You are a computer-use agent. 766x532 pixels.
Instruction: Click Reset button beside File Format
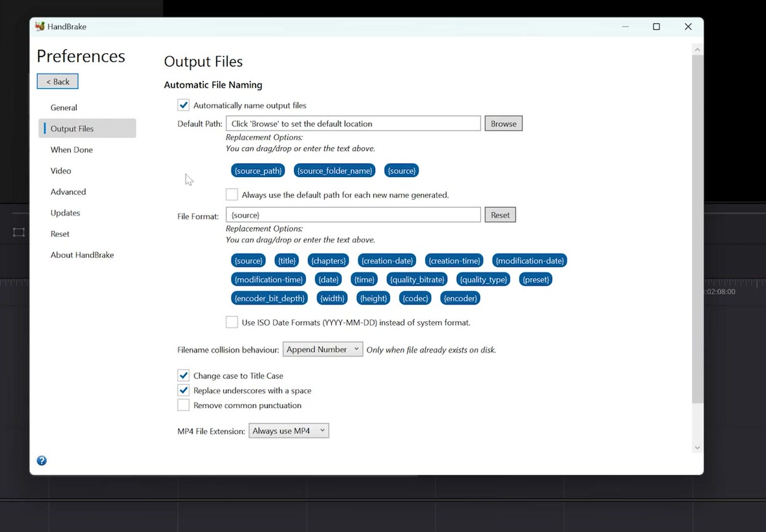pos(500,215)
